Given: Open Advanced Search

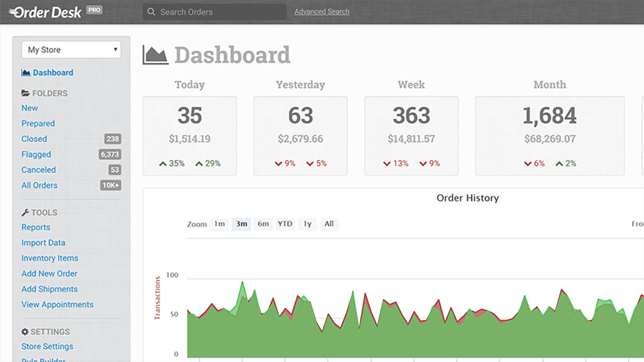Looking at the screenshot, I should [322, 12].
